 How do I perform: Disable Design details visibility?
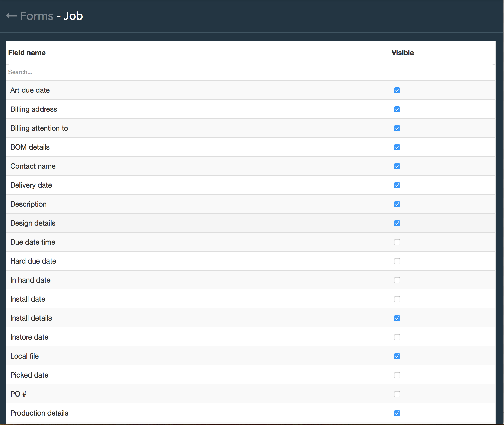pos(397,223)
